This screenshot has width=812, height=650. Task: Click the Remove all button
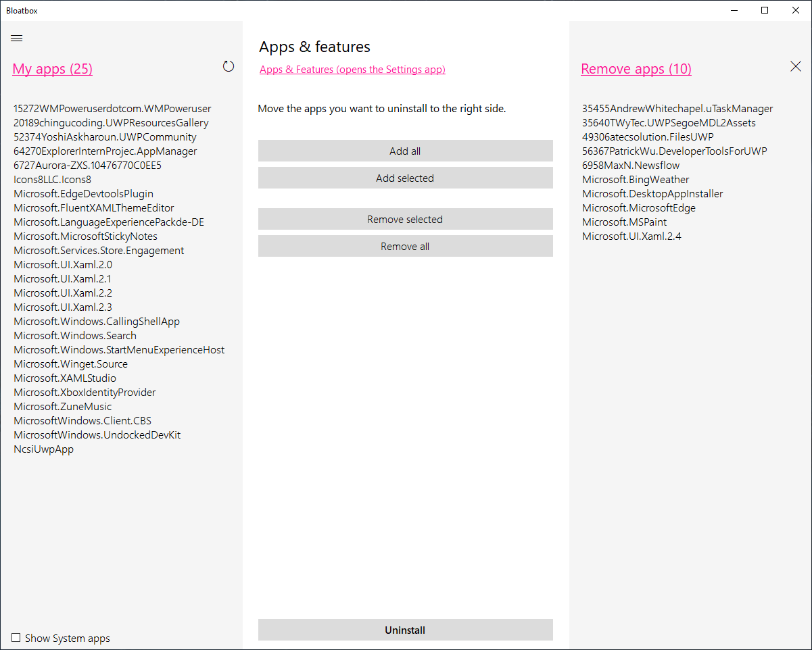tap(405, 247)
